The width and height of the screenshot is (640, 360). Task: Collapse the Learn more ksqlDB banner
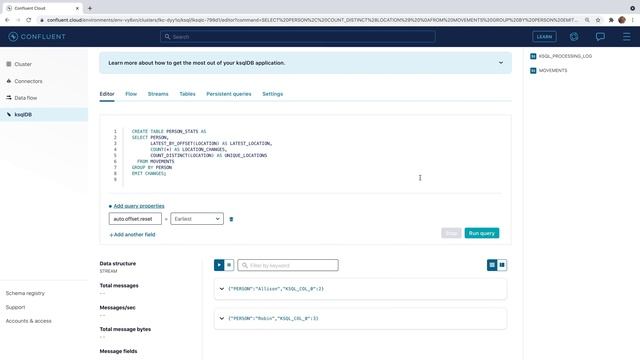tap(501, 63)
